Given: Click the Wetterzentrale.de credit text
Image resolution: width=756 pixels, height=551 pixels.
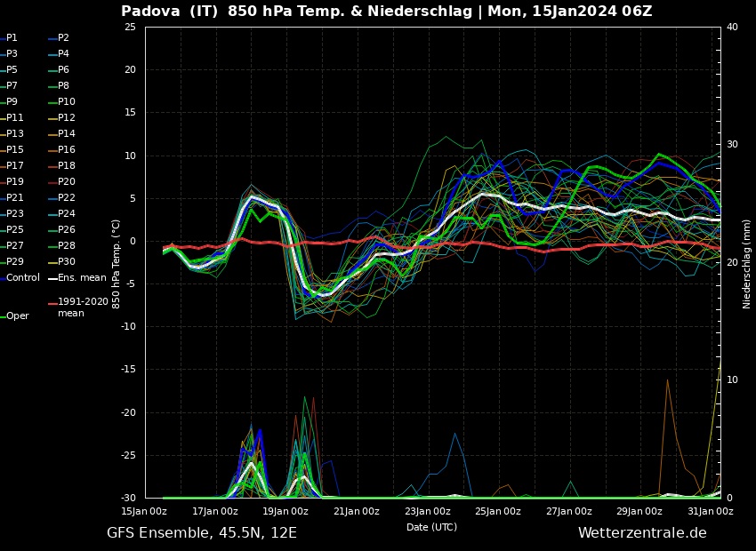Looking at the screenshot, I should [x=642, y=532].
